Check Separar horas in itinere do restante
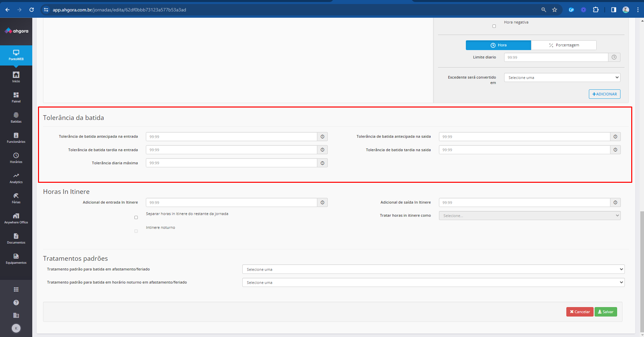Image resolution: width=644 pixels, height=337 pixels. point(136,217)
